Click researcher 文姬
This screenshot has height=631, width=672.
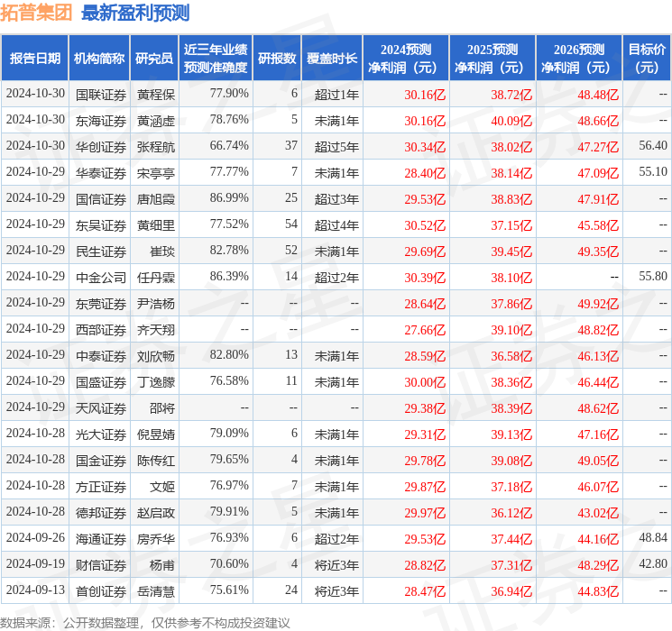(x=162, y=487)
